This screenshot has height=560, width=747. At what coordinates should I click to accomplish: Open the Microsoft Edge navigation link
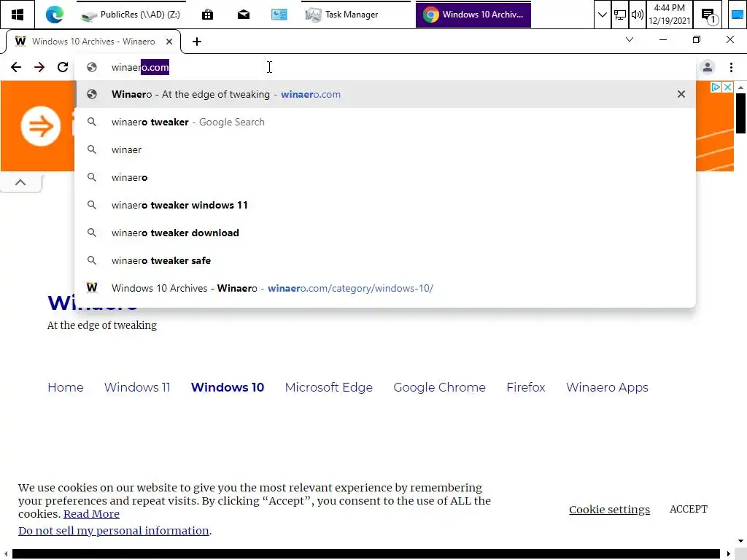329,387
